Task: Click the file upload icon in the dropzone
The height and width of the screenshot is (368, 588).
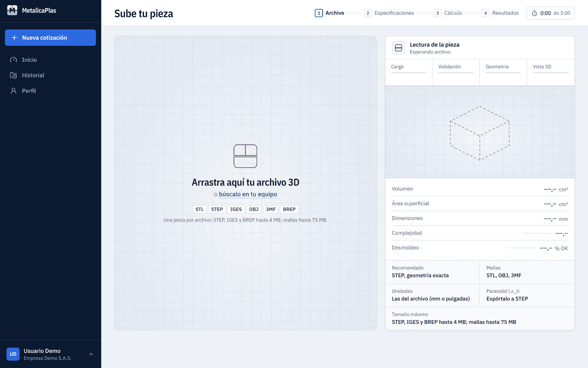Action: tap(245, 156)
